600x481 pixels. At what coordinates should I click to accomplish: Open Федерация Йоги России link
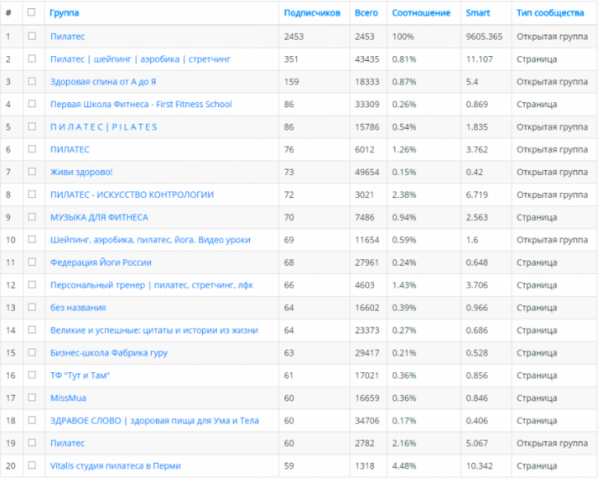(x=101, y=263)
